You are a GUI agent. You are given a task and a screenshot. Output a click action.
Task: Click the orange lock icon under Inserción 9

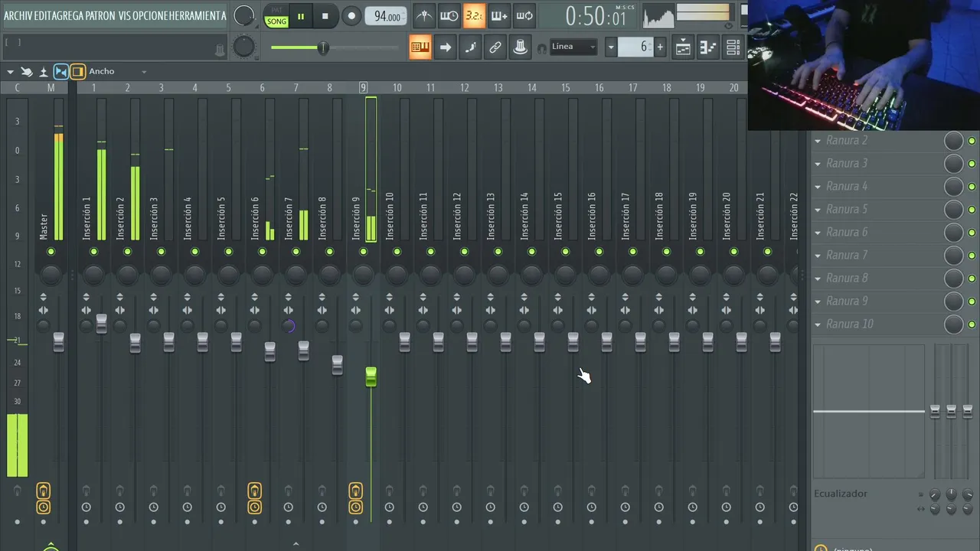tap(356, 491)
